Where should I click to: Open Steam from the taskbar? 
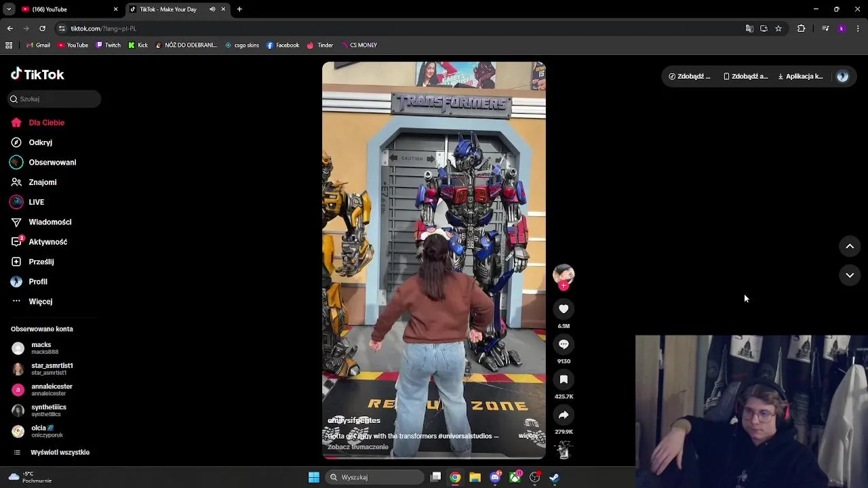click(554, 477)
